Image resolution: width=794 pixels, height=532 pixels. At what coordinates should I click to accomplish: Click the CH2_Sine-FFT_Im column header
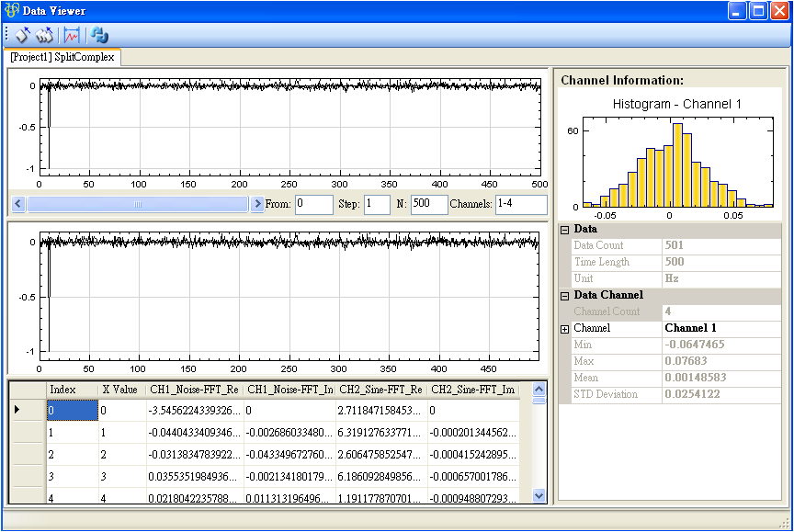pyautogui.click(x=473, y=391)
